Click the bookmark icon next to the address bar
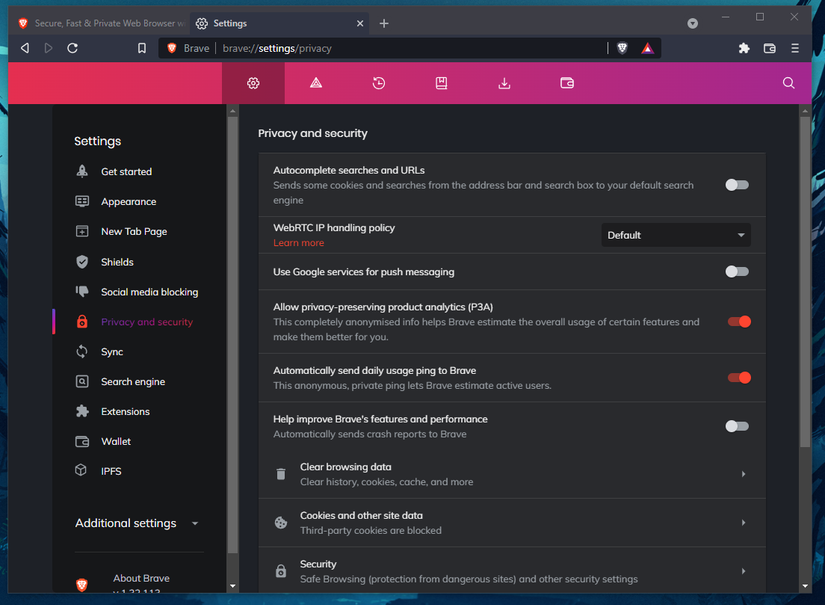 [x=143, y=47]
